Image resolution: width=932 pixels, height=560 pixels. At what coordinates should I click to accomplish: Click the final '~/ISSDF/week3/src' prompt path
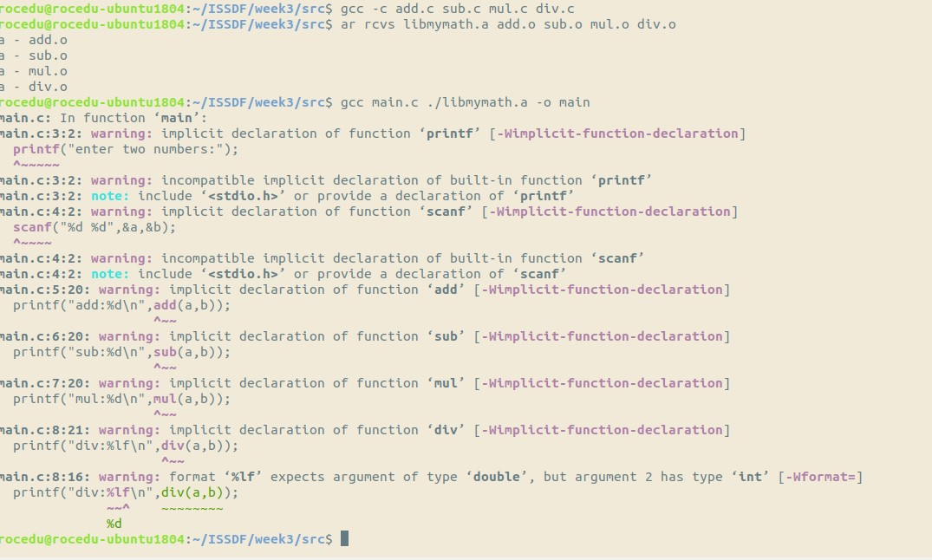[263, 539]
